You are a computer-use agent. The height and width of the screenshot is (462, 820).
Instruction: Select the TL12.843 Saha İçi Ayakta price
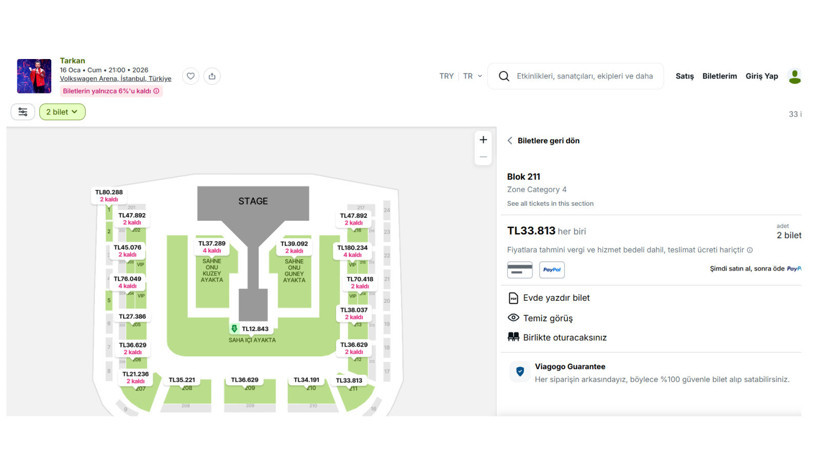pos(254,329)
